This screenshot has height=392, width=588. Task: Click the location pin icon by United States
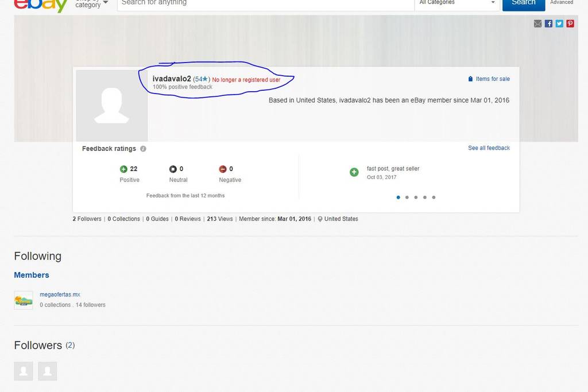[x=320, y=219]
